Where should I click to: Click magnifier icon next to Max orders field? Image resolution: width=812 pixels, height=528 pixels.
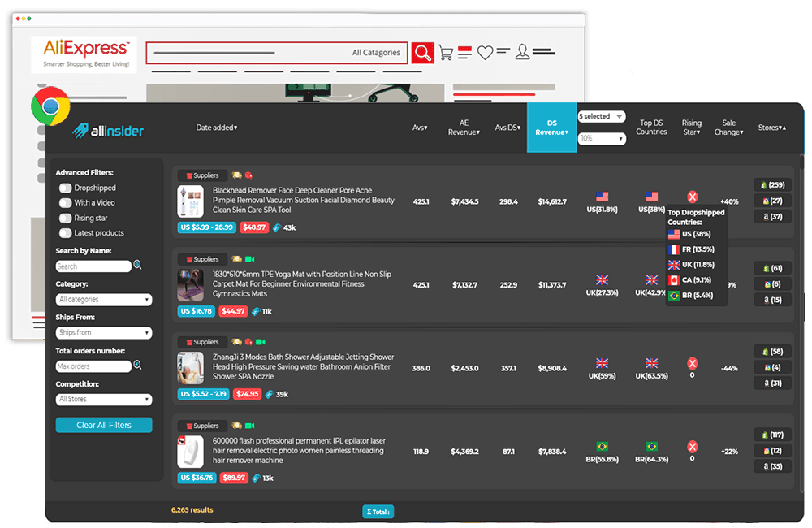point(137,366)
